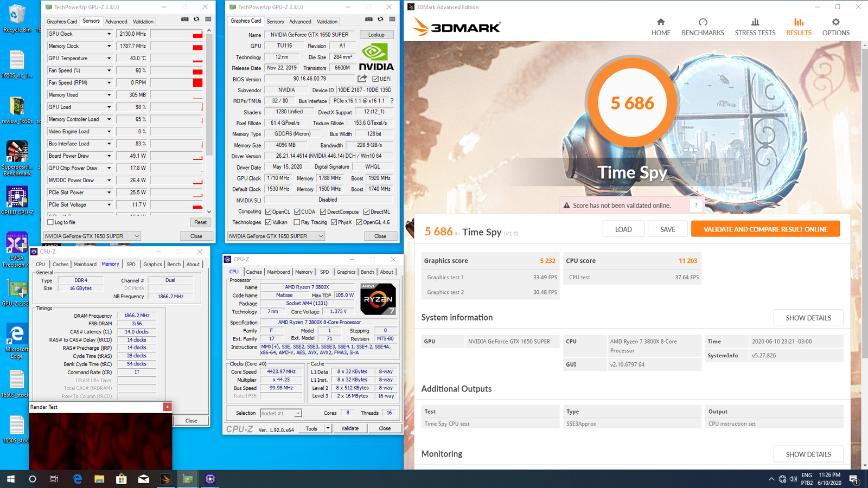868x488 pixels.
Task: Open GPU selection dropdown in Sensors window
Action: pyautogui.click(x=137, y=236)
